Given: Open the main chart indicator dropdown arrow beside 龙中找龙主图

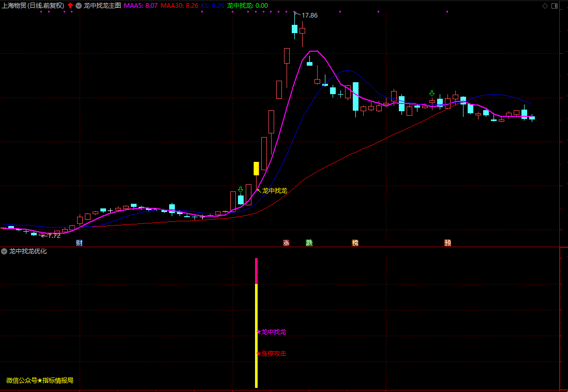Looking at the screenshot, I should pos(79,6).
